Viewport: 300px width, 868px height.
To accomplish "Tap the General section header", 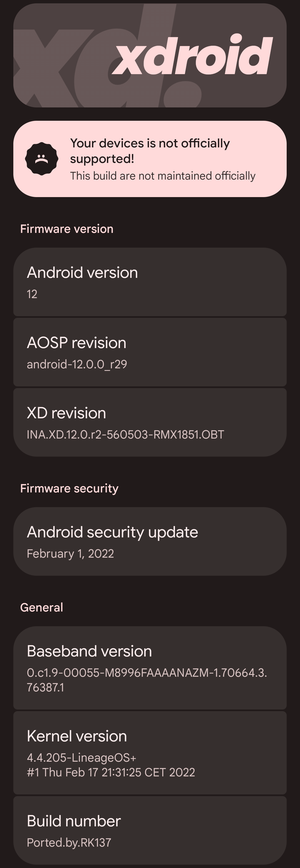I will coord(42,608).
